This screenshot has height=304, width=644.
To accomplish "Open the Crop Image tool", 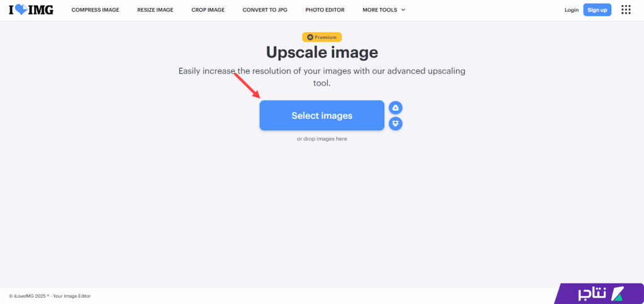I will 208,10.
